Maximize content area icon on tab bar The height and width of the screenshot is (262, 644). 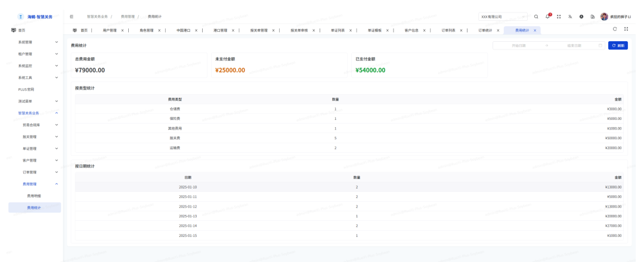tap(626, 29)
